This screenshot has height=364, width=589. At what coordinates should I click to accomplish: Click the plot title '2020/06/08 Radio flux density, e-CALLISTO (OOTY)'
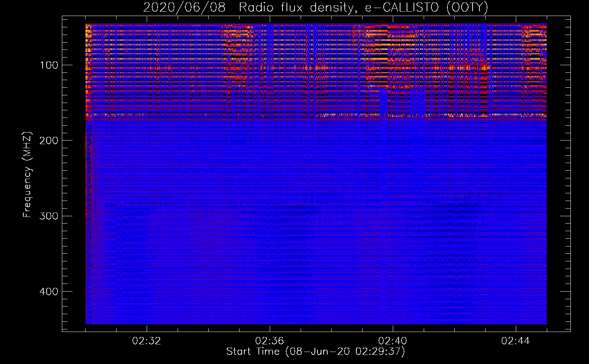click(316, 7)
